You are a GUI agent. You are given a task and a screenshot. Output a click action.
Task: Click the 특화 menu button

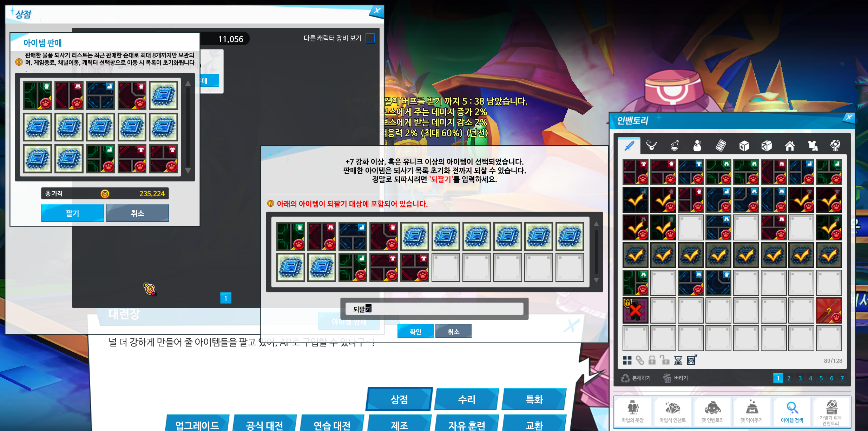[x=534, y=399]
